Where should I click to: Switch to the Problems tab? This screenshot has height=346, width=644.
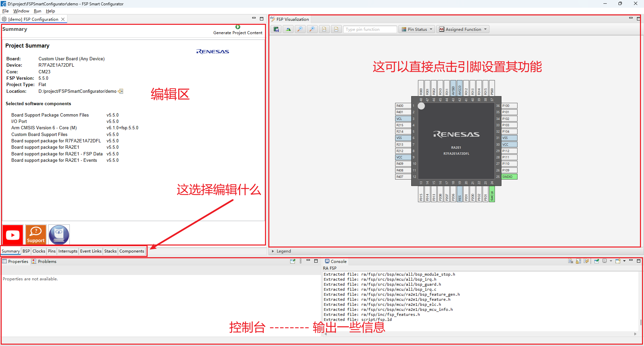[x=44, y=262]
